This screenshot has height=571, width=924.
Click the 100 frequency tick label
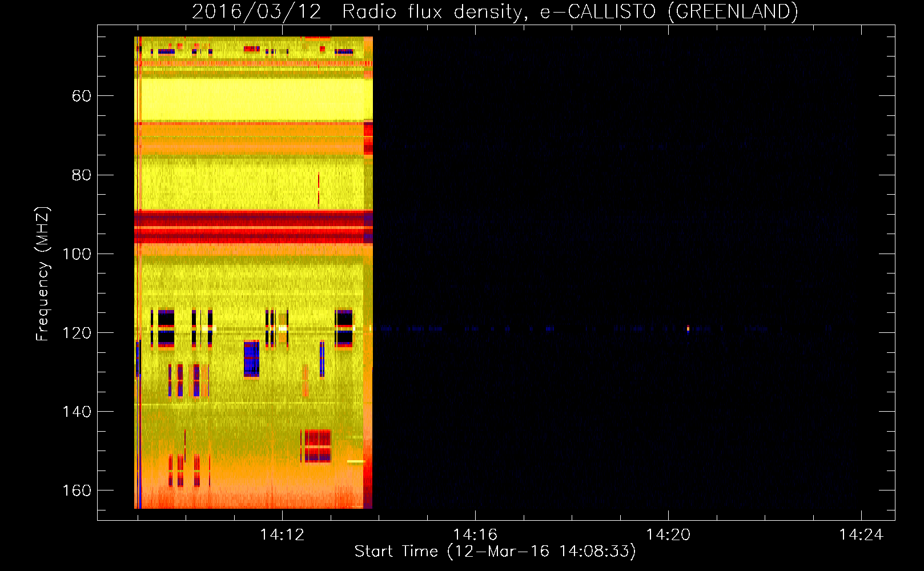tap(77, 254)
